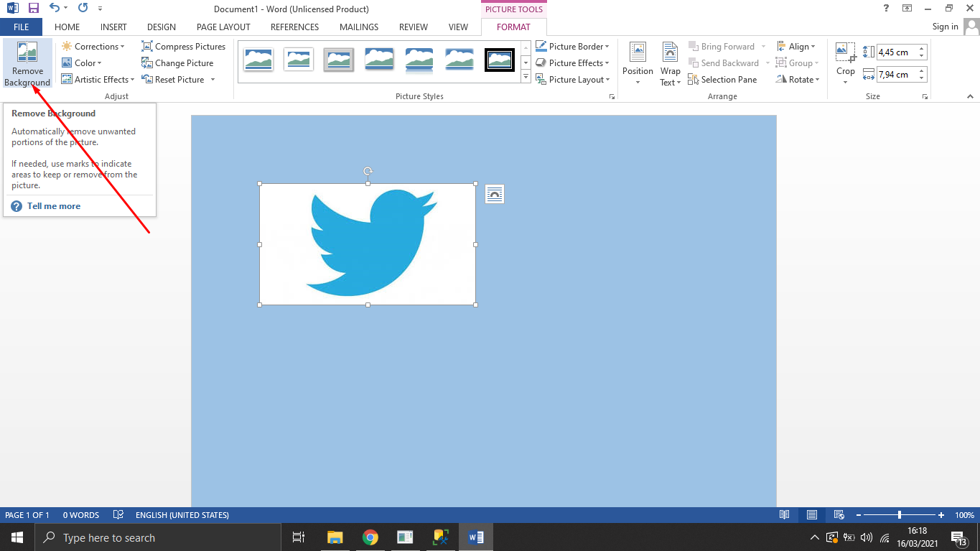
Task: Open the Color dropdown menu
Action: 82,63
